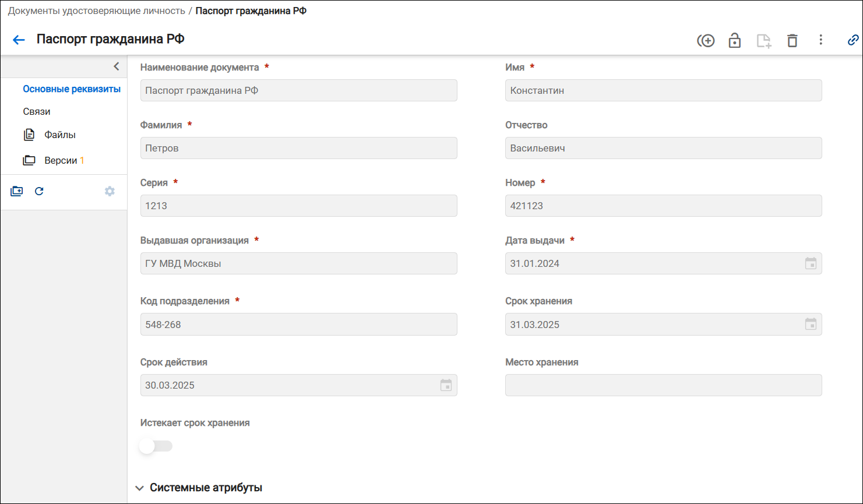The width and height of the screenshot is (863, 504).
Task: Open the three-dot more options menu
Action: coord(820,40)
